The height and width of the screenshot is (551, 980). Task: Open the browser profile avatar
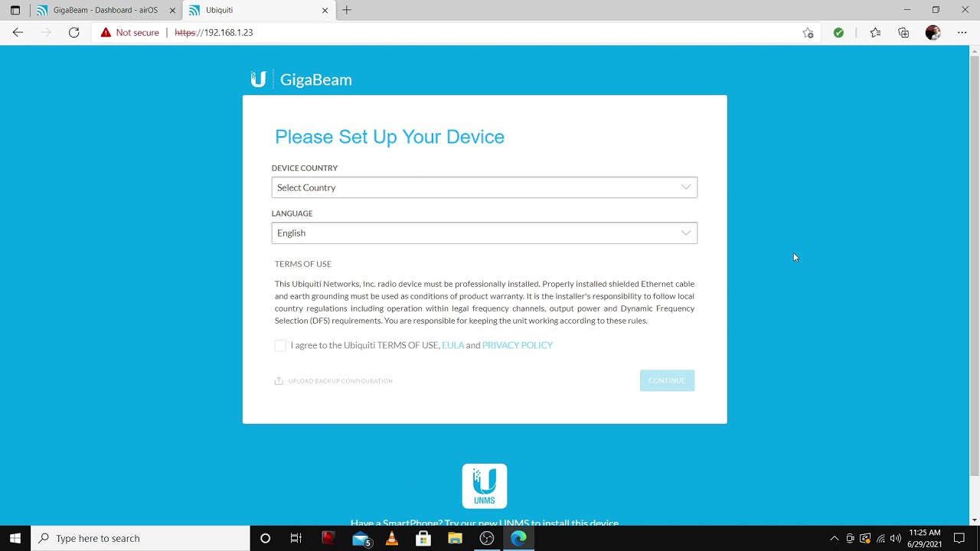click(933, 32)
